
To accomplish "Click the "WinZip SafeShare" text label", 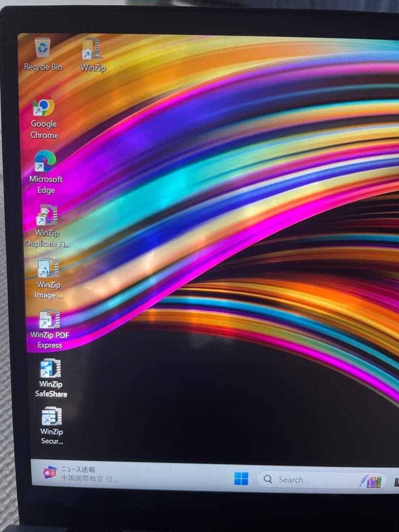I will (x=51, y=389).
